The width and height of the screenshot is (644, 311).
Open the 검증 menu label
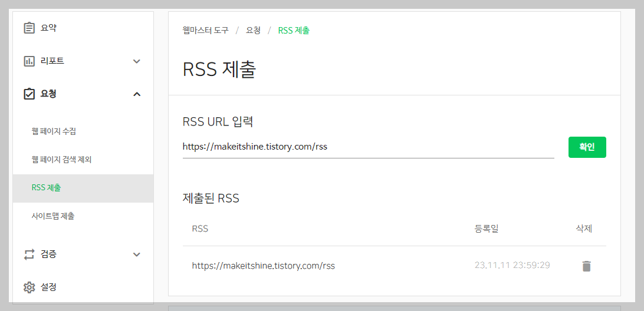48,254
